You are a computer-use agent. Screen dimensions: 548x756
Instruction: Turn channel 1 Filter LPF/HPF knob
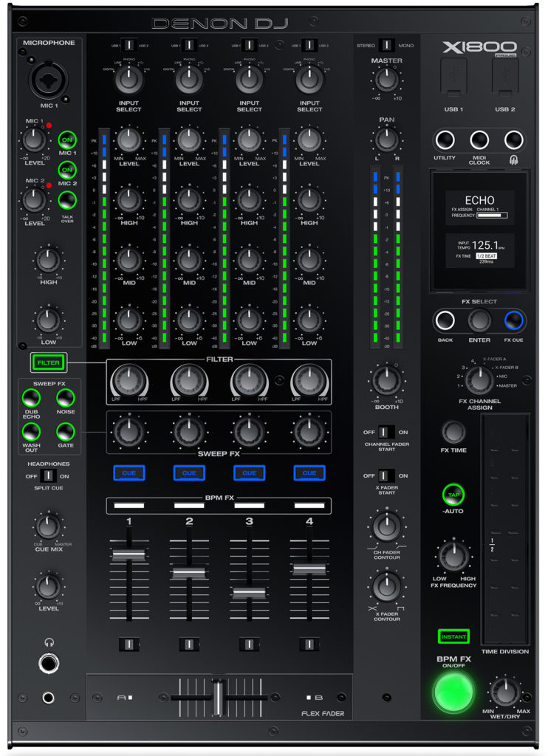129,380
